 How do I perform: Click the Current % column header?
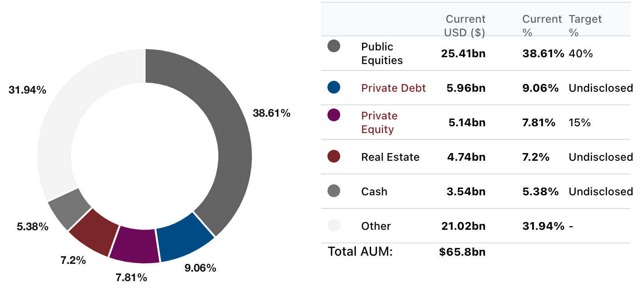pos(542,26)
